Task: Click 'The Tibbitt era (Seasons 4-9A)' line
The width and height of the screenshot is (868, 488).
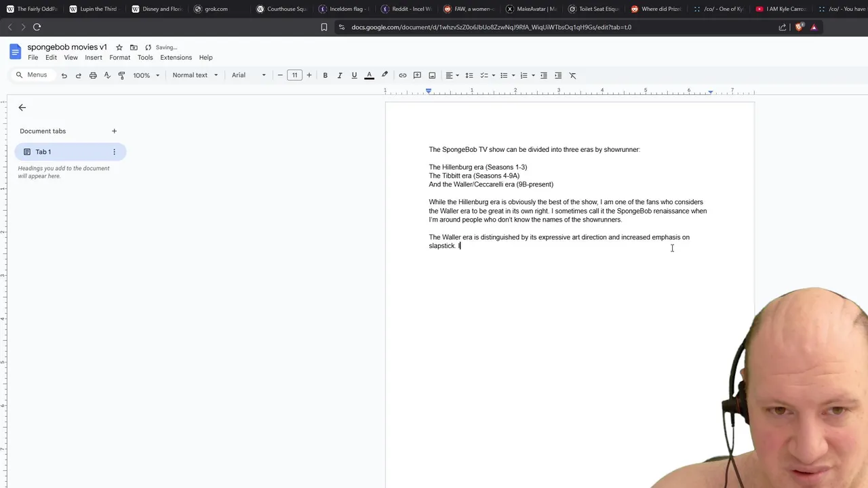Action: tap(474, 176)
